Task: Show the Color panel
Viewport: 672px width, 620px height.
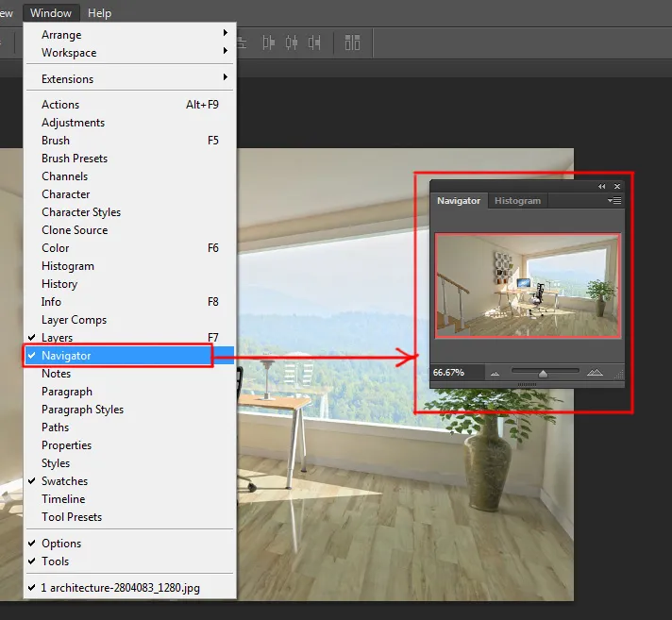Action: pyautogui.click(x=130, y=248)
